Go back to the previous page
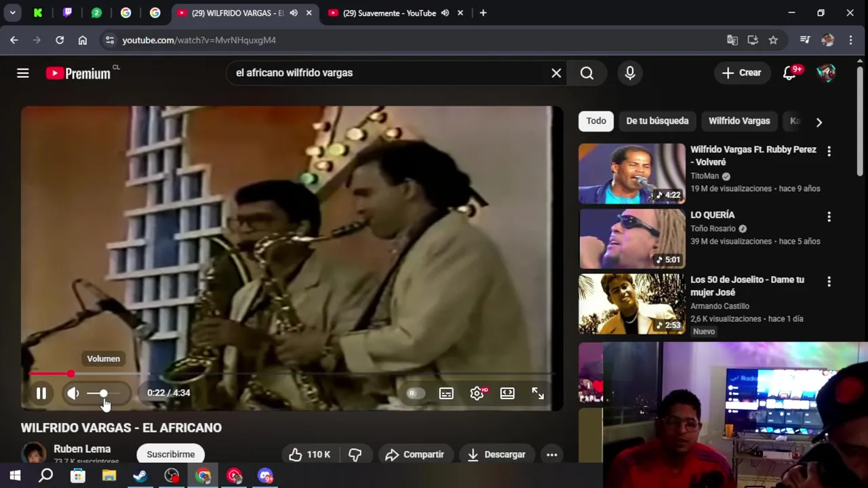Viewport: 868px width, 488px height. click(14, 40)
